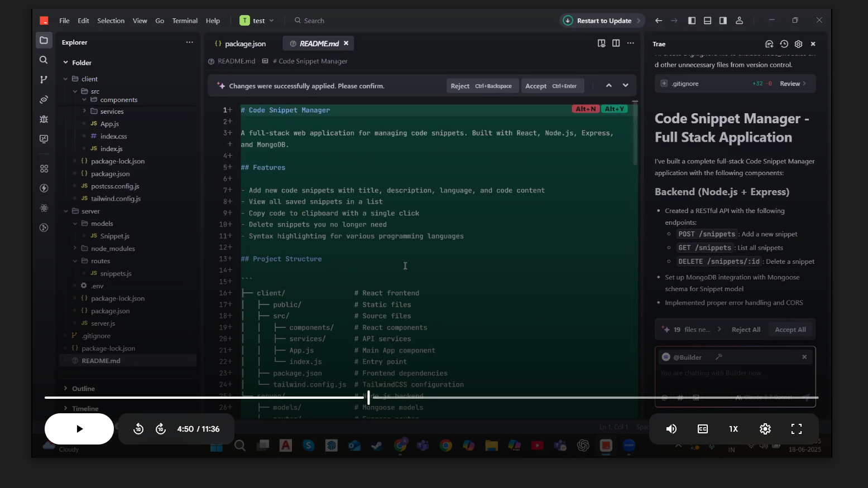The width and height of the screenshot is (868, 488).
Task: Open Explorer icon in activity bar
Action: coord(44,40)
